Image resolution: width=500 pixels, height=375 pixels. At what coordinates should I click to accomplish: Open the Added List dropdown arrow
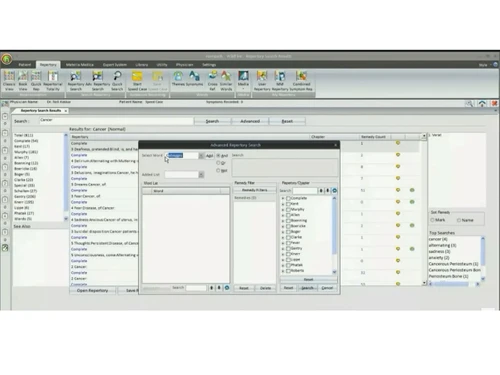pyautogui.click(x=201, y=175)
